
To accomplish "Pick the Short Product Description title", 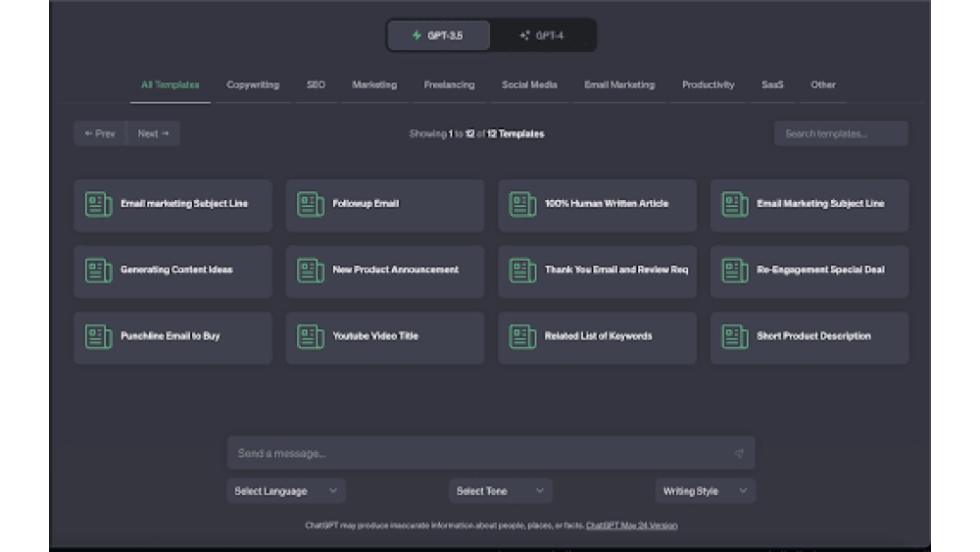I will [x=813, y=336].
